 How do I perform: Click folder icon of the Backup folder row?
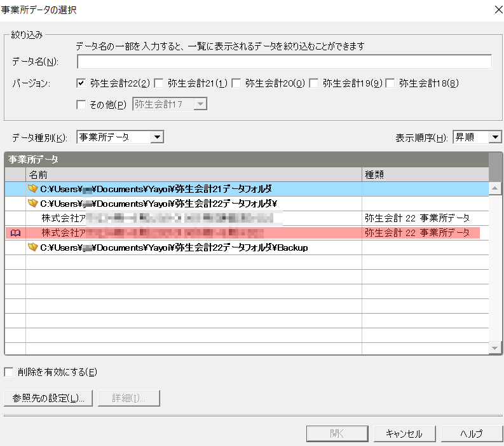33,247
